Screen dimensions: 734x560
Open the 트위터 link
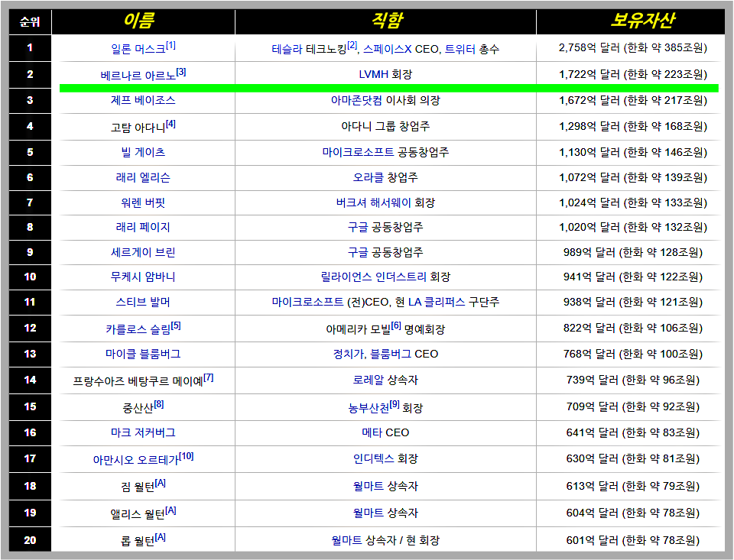(460, 49)
